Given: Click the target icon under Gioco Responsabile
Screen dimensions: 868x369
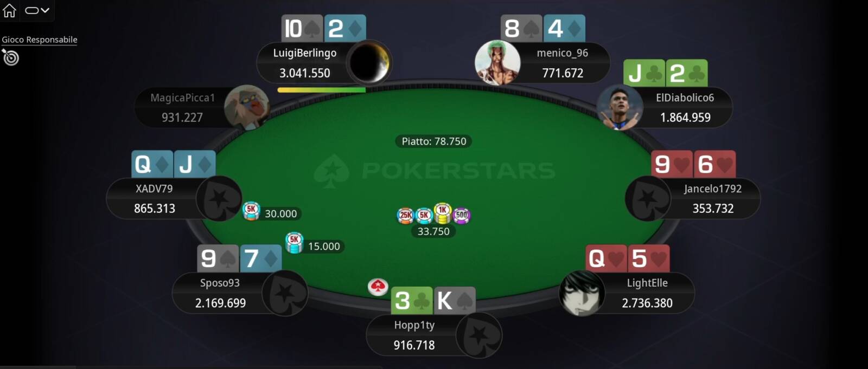Looking at the screenshot, I should point(10,57).
